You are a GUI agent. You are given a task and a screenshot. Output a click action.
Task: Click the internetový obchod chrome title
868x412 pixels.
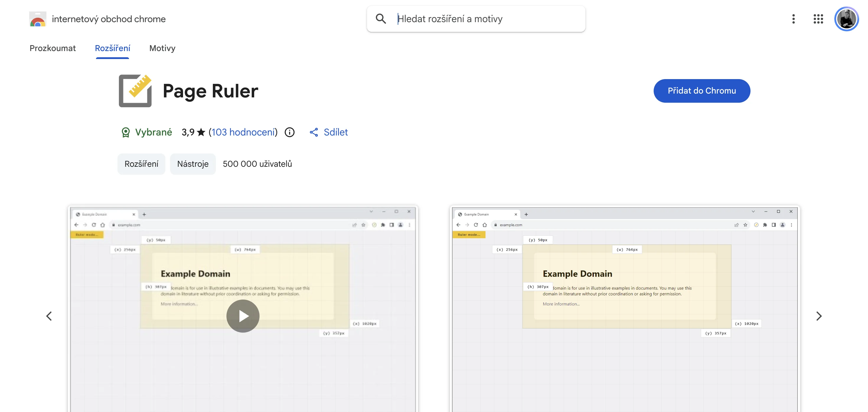[x=109, y=19]
